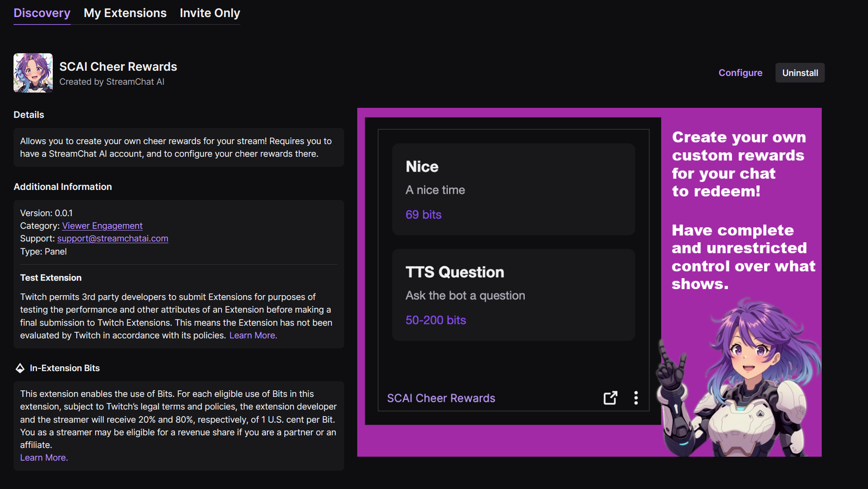
Task: Switch to Invite Only tab
Action: [x=210, y=13]
